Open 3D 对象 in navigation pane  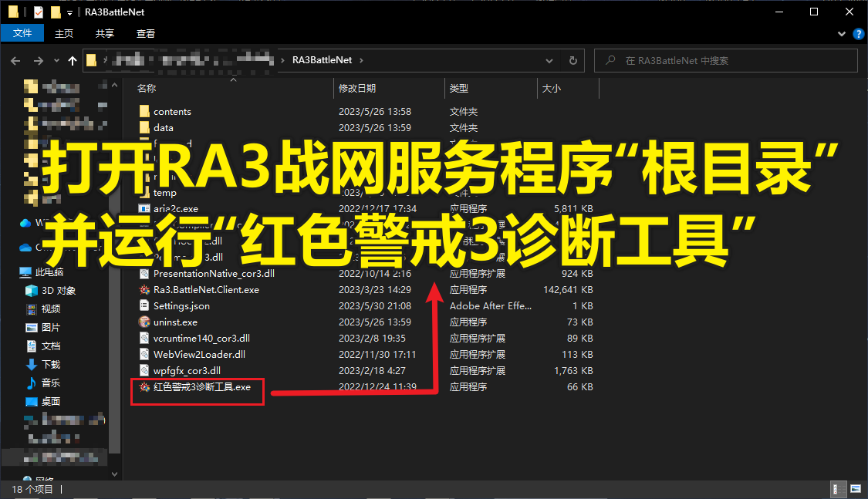pyautogui.click(x=58, y=291)
